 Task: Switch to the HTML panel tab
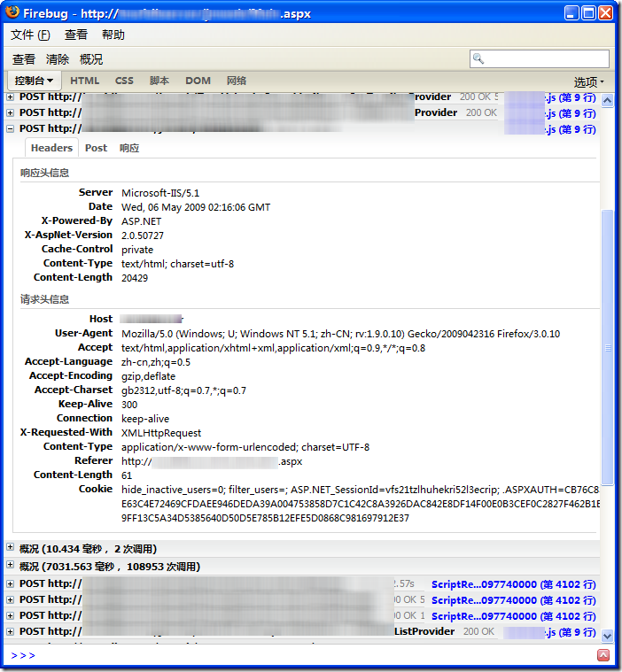tap(84, 81)
